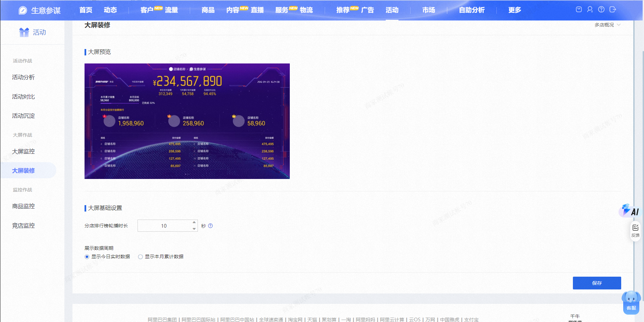Expand the 多店概况 dropdown

(x=608, y=25)
